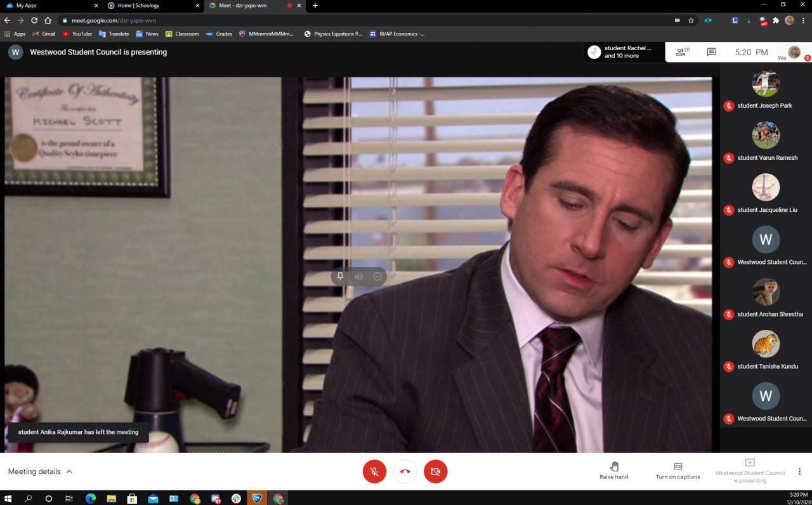The width and height of the screenshot is (812, 505).
Task: Turn on captions
Action: pos(678,471)
